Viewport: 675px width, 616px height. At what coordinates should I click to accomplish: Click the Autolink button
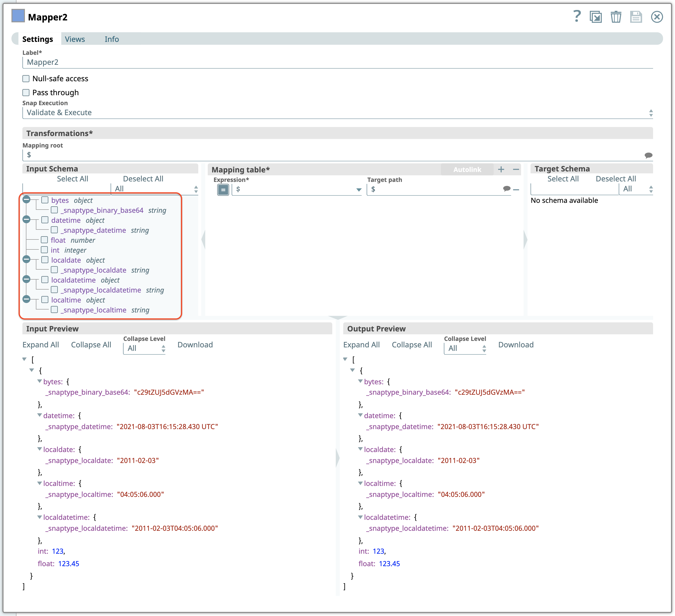coord(467,169)
